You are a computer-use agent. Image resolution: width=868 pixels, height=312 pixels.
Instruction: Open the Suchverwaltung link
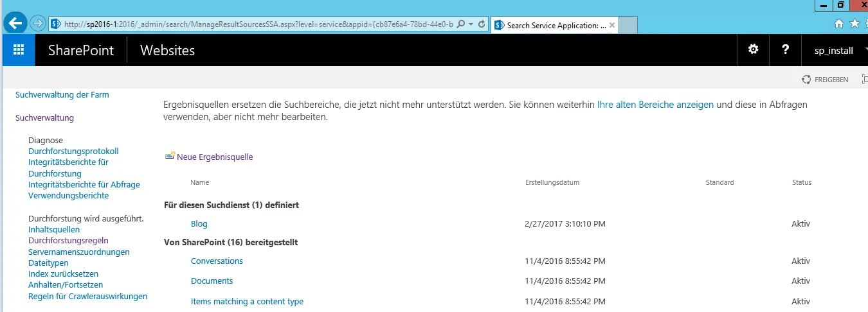(44, 117)
